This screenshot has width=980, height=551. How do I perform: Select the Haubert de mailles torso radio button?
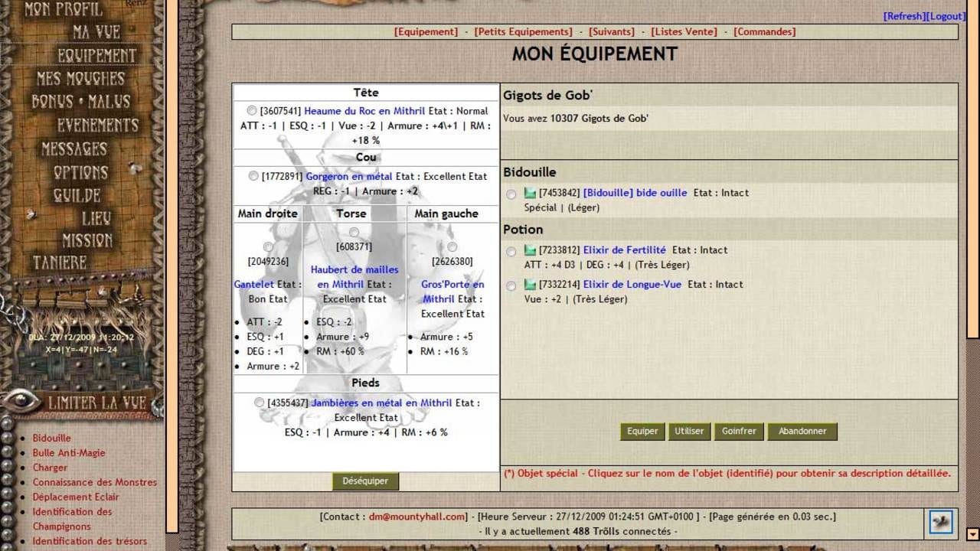pyautogui.click(x=354, y=232)
